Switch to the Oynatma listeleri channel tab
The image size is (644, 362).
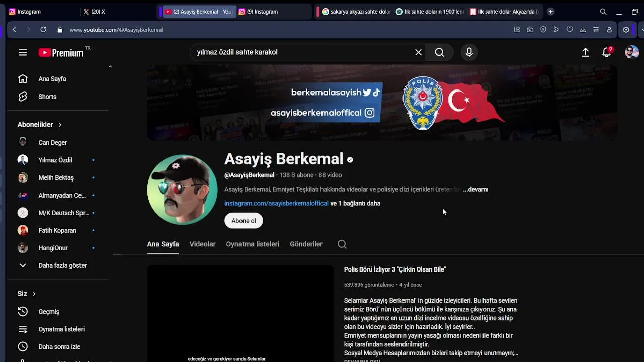(253, 244)
